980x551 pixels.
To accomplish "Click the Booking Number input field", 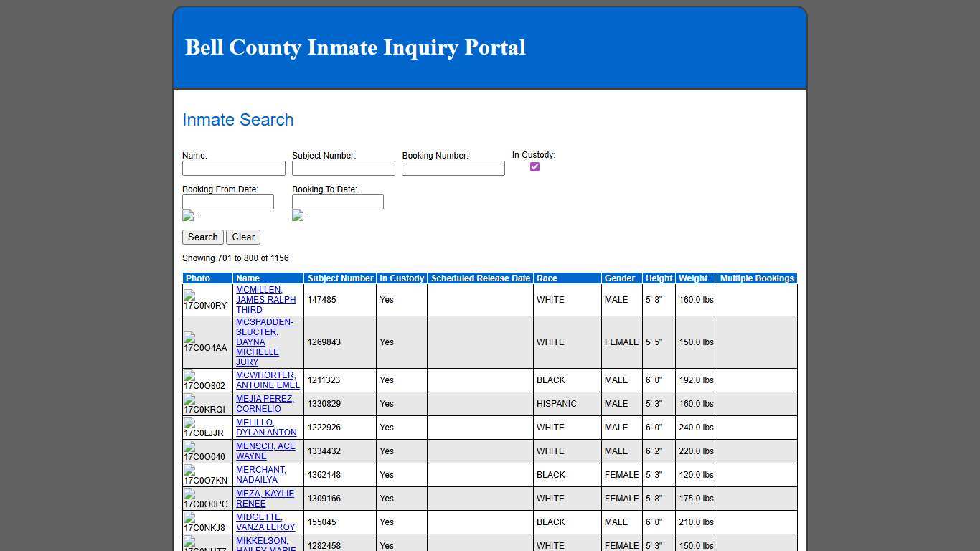I will [453, 168].
